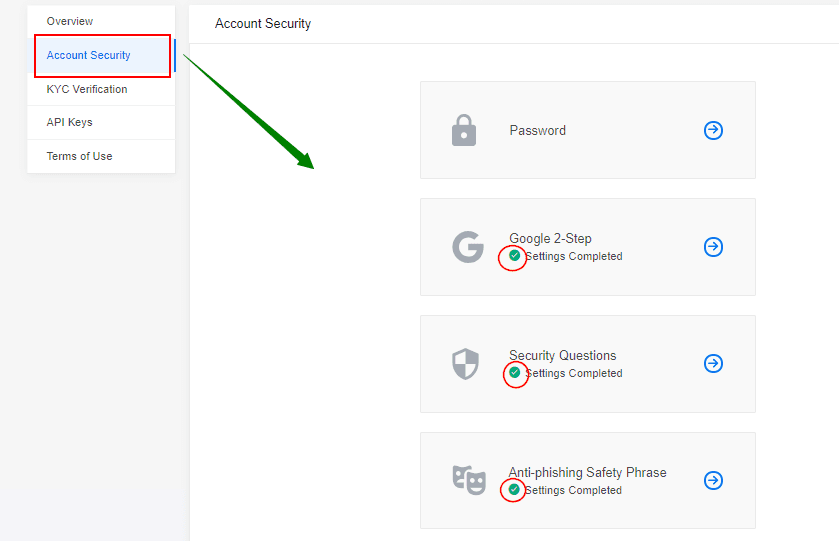Open Anti-phishing Safety Phrase arrow icon

point(713,480)
